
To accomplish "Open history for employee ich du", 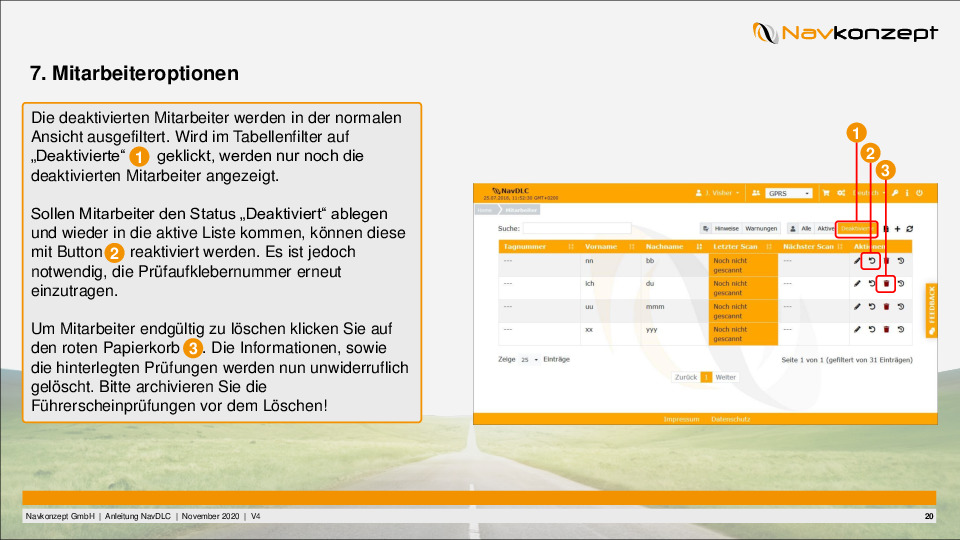I will tap(901, 283).
